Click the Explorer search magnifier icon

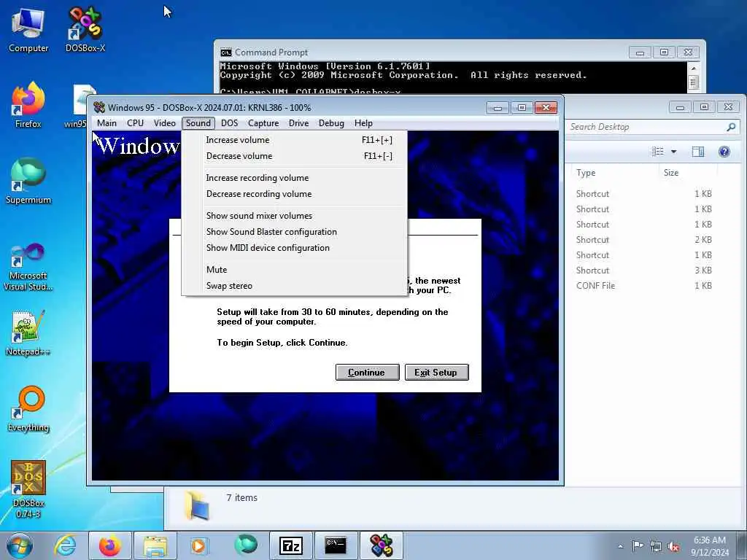(x=731, y=127)
